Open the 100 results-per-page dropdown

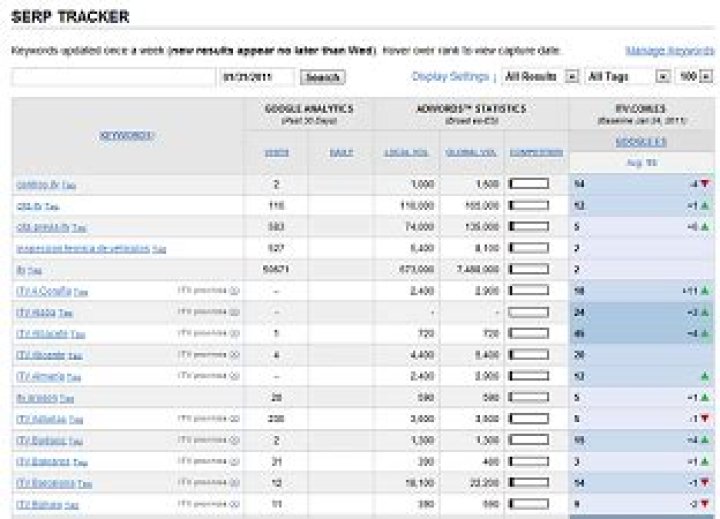pyautogui.click(x=694, y=77)
